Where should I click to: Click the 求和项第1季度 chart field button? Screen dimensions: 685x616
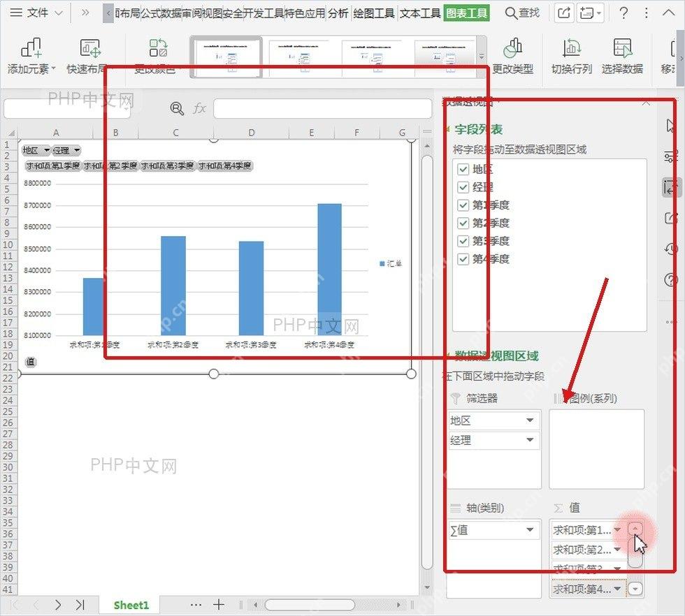pos(53,166)
